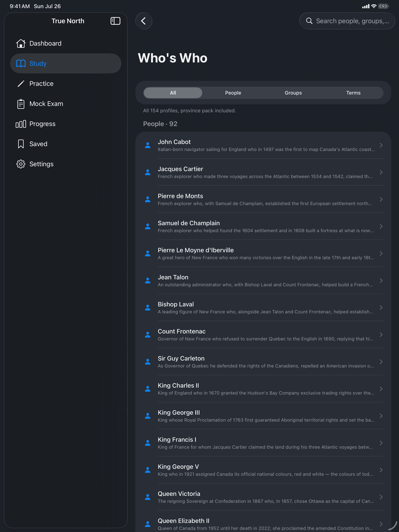399x532 pixels.
Task: Click the Sun Jul 26 date
Action: point(47,6)
